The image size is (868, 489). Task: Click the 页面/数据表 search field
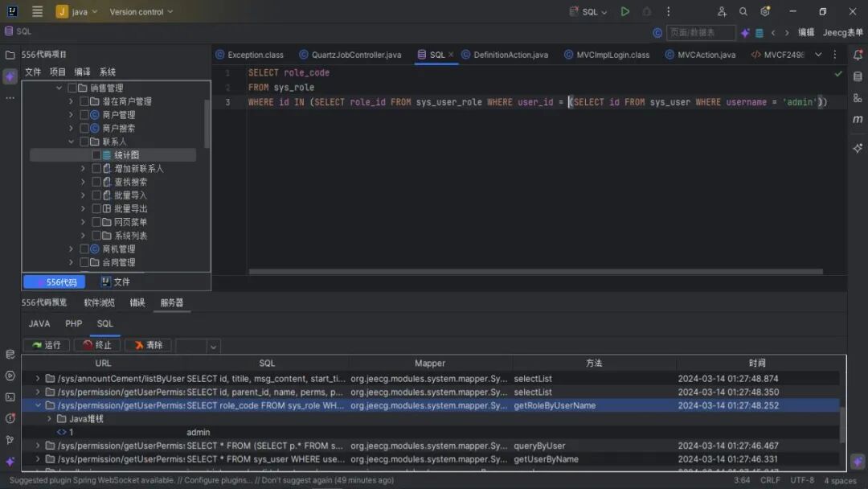[700, 33]
